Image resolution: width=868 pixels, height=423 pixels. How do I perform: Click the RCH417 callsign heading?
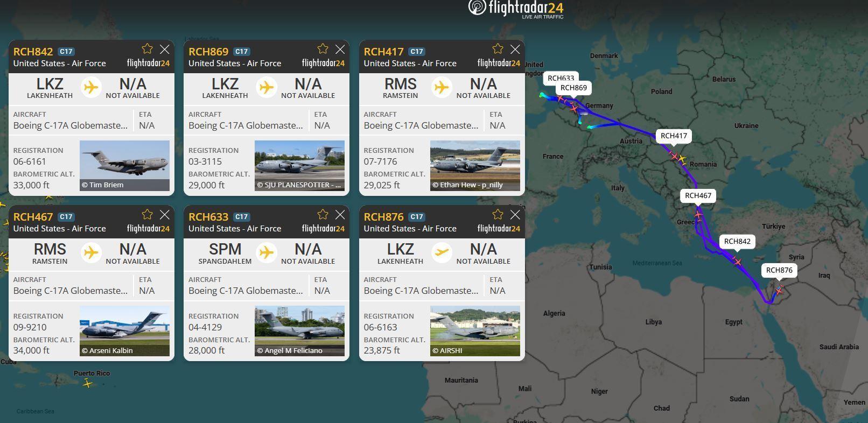(383, 52)
